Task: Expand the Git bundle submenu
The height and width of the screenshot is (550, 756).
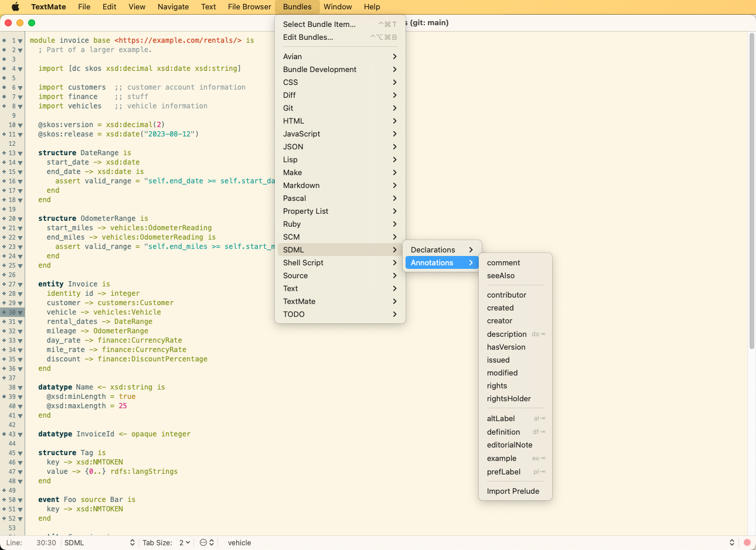Action: click(340, 108)
